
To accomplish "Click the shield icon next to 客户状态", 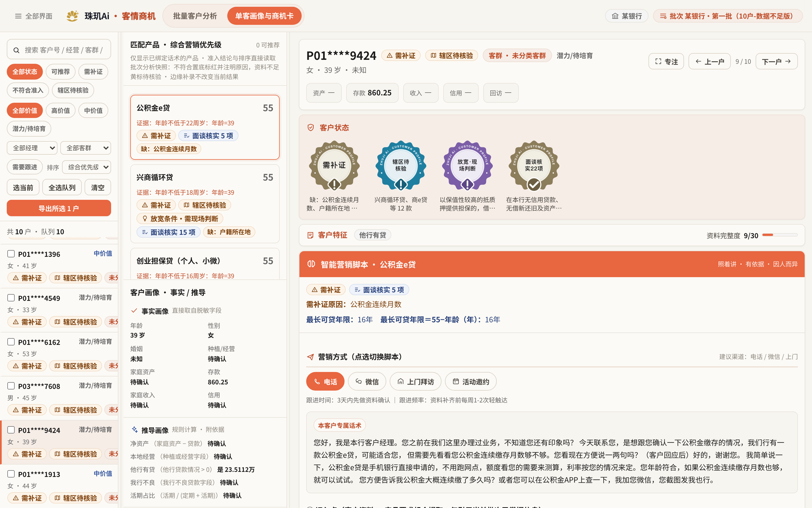I will (311, 128).
